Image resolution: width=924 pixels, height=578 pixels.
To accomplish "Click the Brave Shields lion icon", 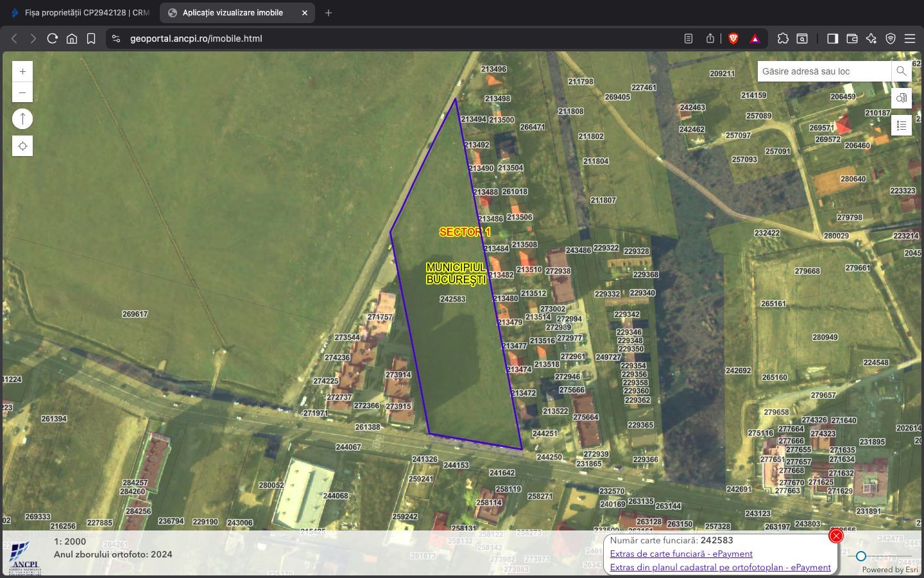I will pyautogui.click(x=733, y=39).
